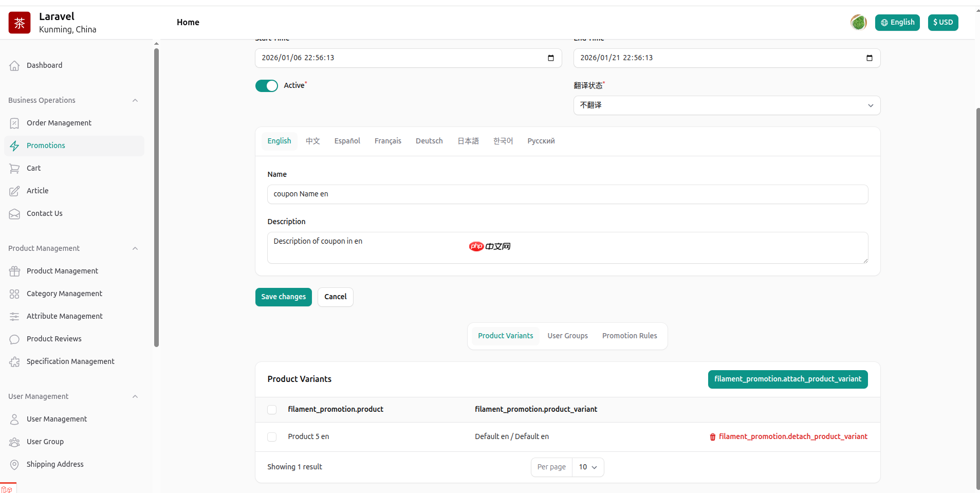Disable the Active toggle switch
980x493 pixels.
click(266, 85)
